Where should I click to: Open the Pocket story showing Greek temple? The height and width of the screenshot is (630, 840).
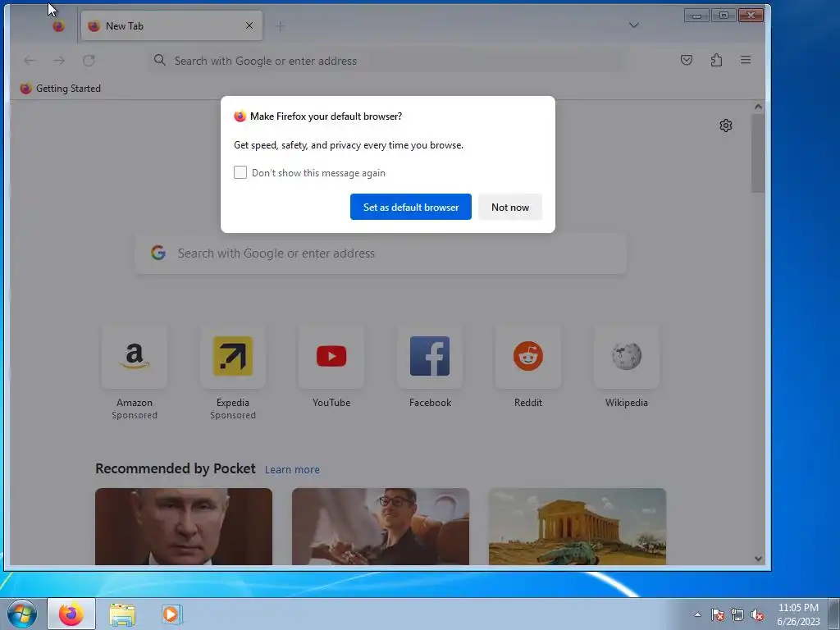(577, 527)
